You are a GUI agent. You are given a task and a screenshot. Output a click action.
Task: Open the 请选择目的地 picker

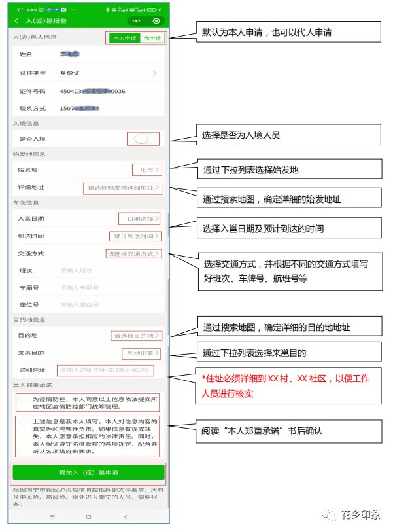(x=137, y=336)
